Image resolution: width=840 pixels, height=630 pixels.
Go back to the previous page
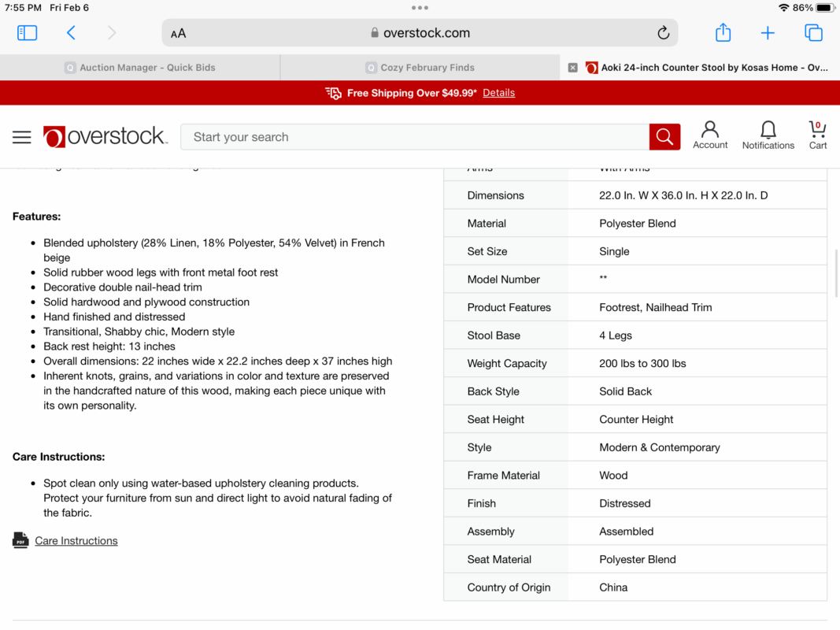(x=71, y=32)
